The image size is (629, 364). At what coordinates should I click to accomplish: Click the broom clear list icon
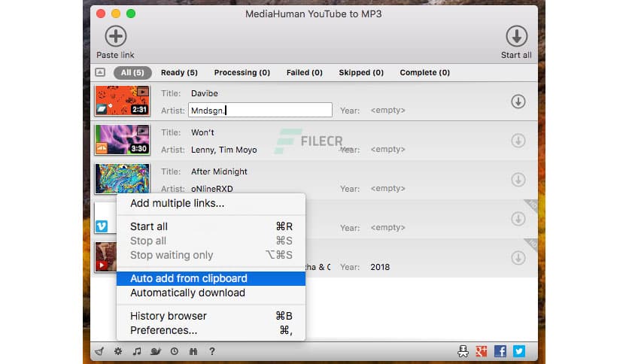point(99,351)
